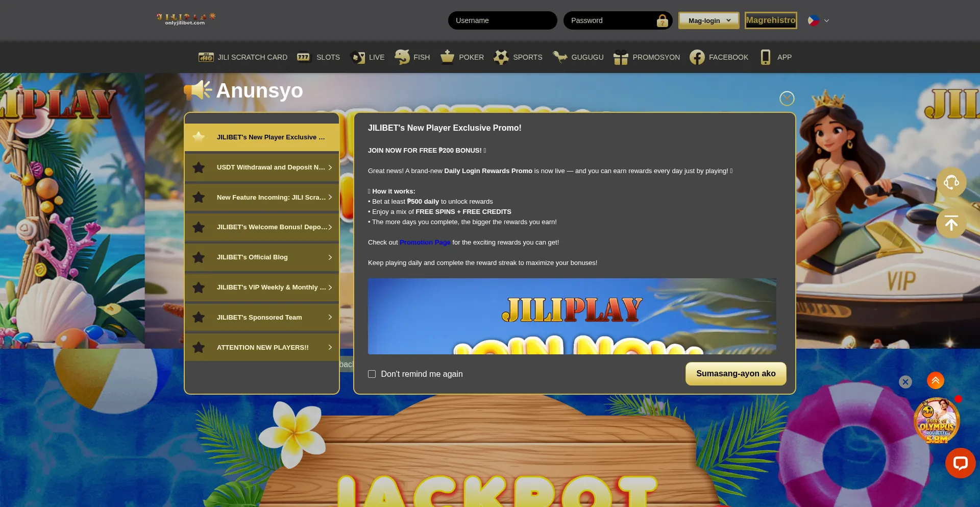Viewport: 980px width, 507px height.
Task: Click the Poker crown icon
Action: pyautogui.click(x=447, y=57)
